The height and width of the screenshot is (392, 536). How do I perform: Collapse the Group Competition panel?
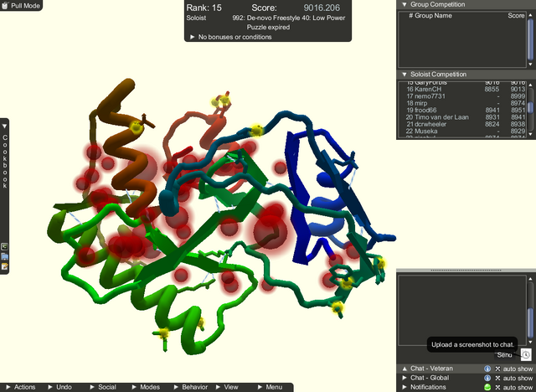(x=405, y=4)
